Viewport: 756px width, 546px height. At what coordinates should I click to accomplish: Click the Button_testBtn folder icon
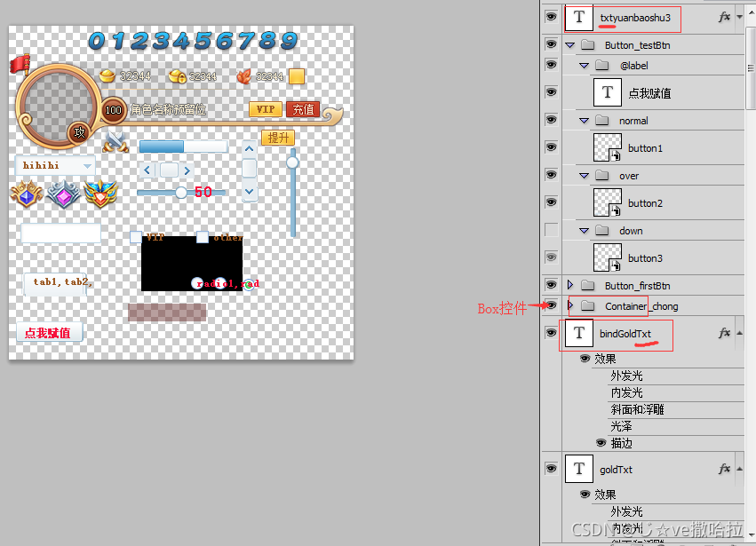click(588, 44)
